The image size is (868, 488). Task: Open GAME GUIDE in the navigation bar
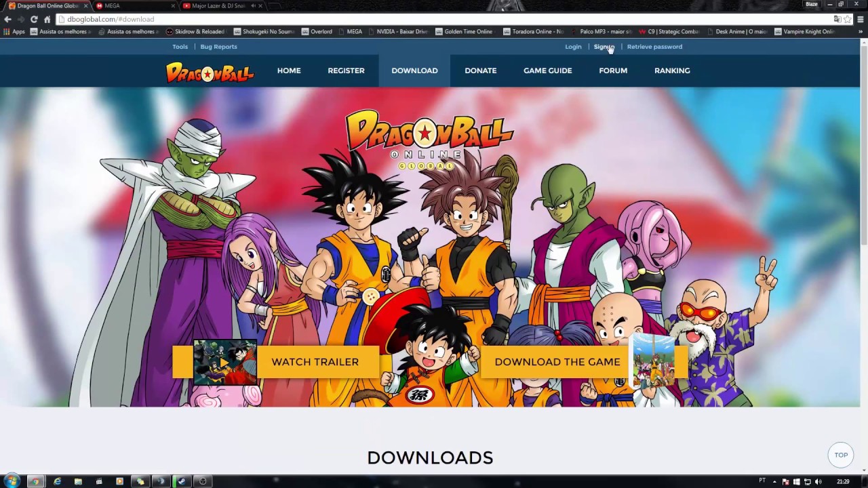pyautogui.click(x=548, y=70)
